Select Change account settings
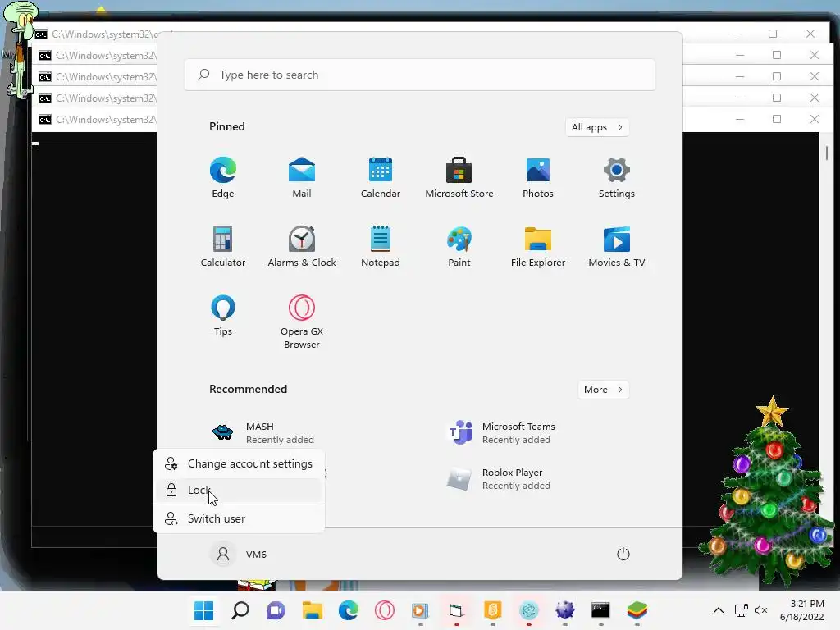Screen dimensions: 840x630 239,464
